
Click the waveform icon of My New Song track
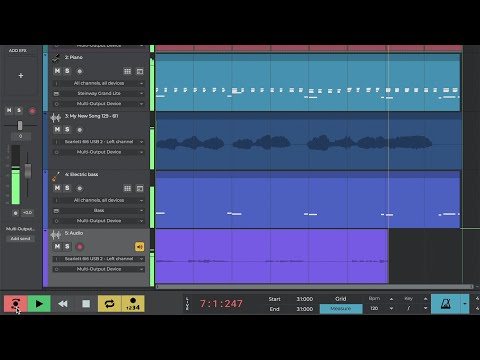click(55, 117)
